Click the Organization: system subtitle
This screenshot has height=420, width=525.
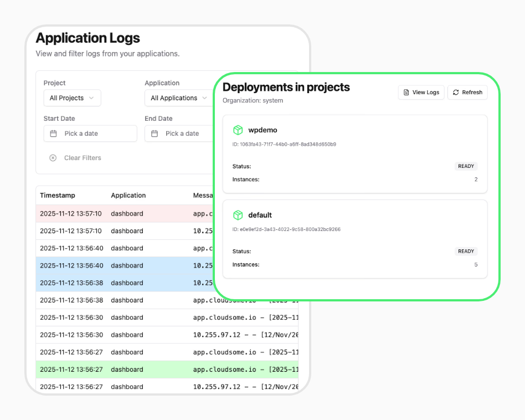pos(253,100)
